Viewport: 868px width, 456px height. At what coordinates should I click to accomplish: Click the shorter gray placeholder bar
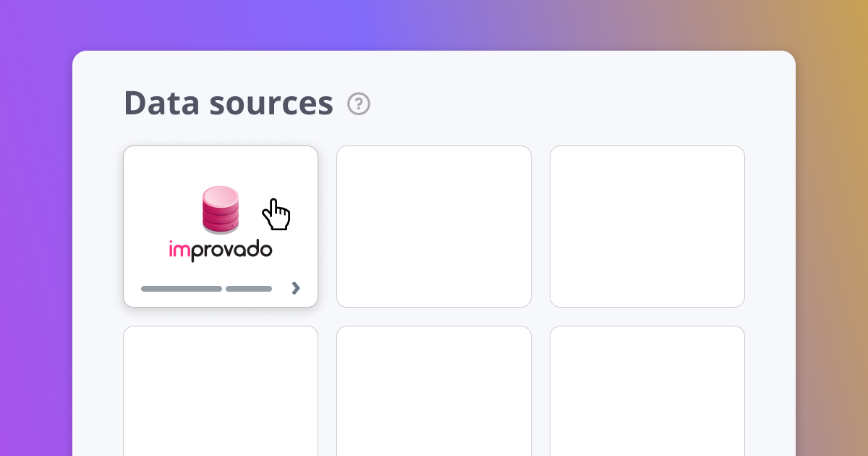[249, 289]
